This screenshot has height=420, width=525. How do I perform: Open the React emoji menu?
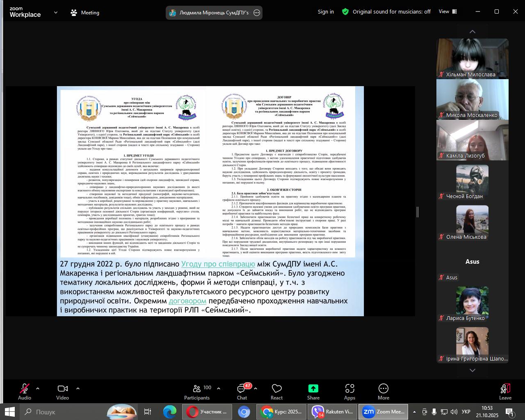[x=276, y=391]
